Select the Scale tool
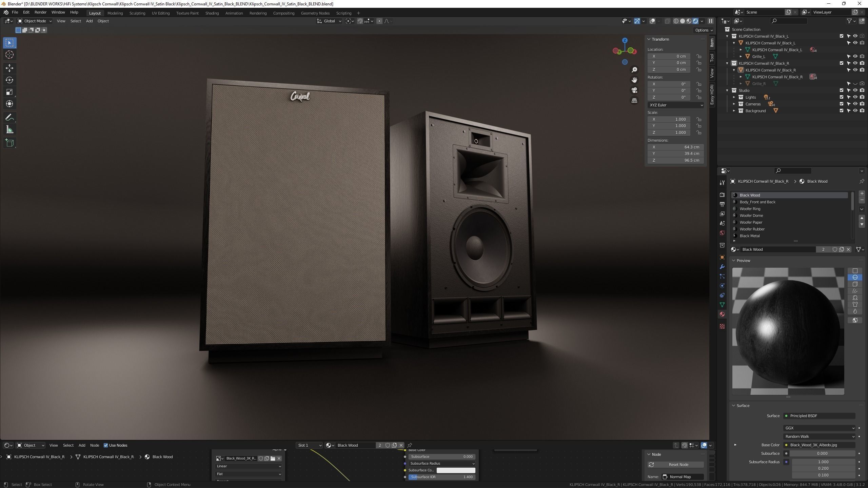This screenshot has height=488, width=868. tap(9, 92)
